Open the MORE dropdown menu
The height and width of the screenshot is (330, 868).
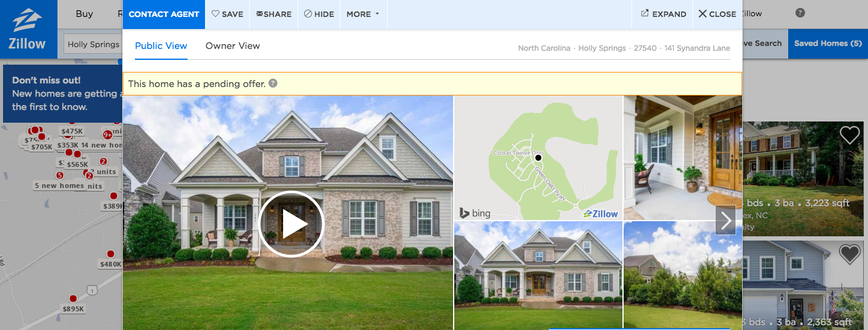(x=363, y=14)
